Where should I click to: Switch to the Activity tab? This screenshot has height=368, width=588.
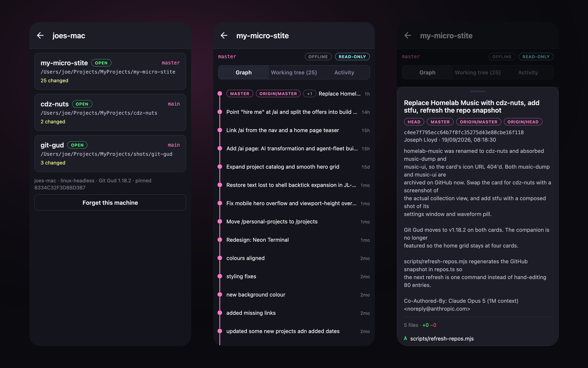click(x=344, y=72)
